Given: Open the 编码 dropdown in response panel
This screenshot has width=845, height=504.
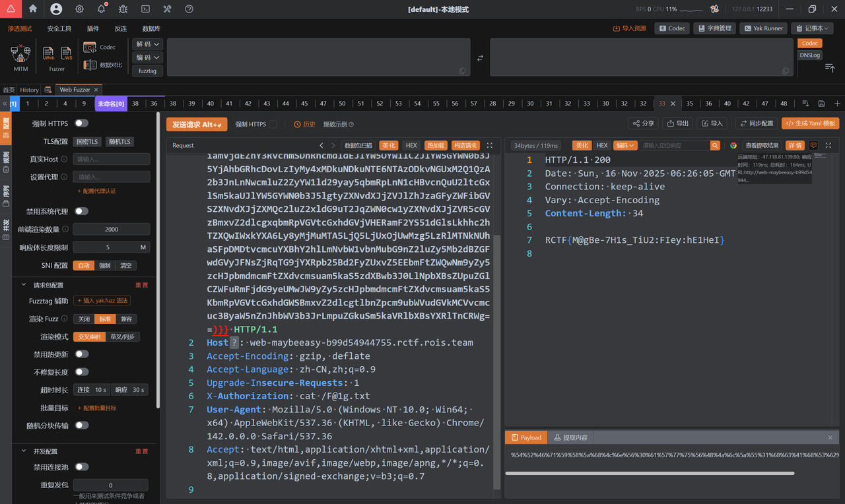Looking at the screenshot, I should [x=625, y=145].
